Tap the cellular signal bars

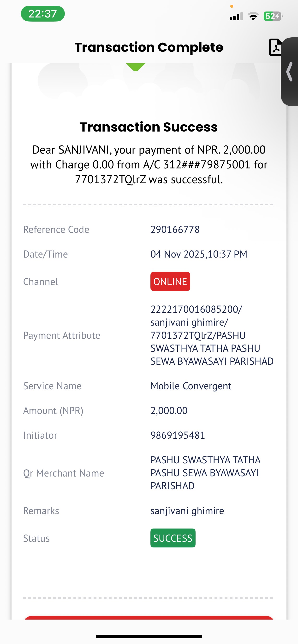(x=236, y=16)
